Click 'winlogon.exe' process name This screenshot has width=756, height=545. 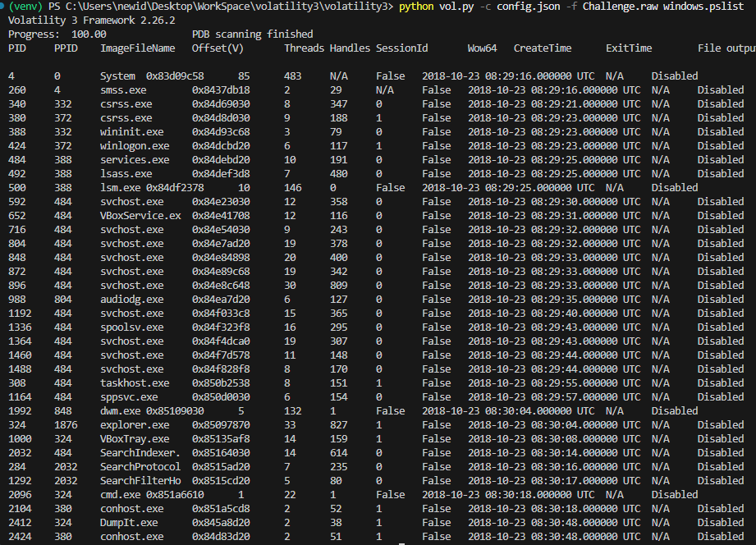(x=135, y=145)
